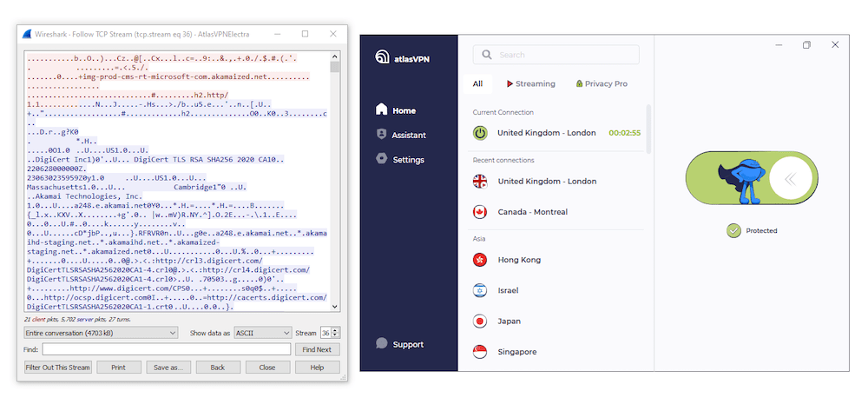Switch to the Privacy Pro tab
The width and height of the screenshot is (868, 411).
(602, 83)
